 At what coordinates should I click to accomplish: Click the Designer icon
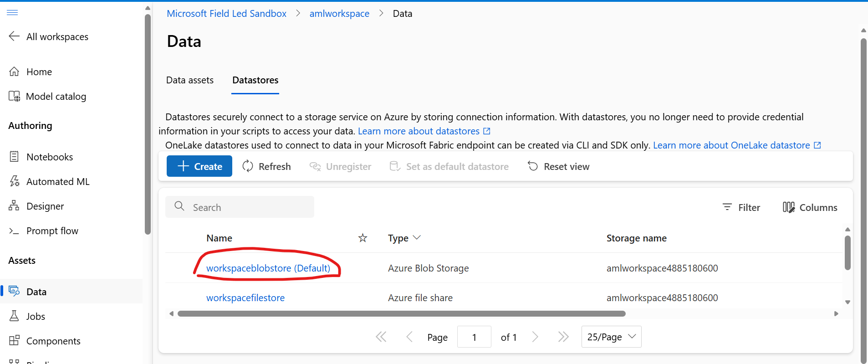14,206
